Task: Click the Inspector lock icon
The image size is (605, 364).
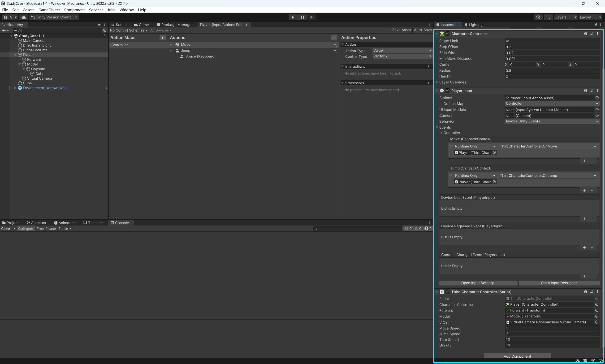Action: tap(596, 25)
